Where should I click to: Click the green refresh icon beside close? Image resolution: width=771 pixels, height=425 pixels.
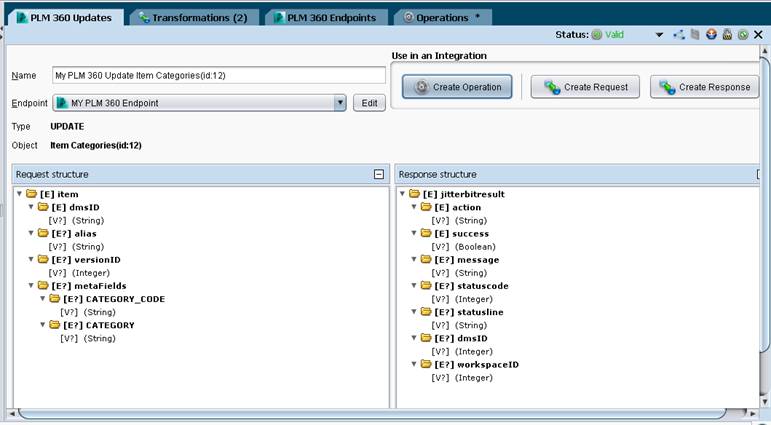point(743,35)
